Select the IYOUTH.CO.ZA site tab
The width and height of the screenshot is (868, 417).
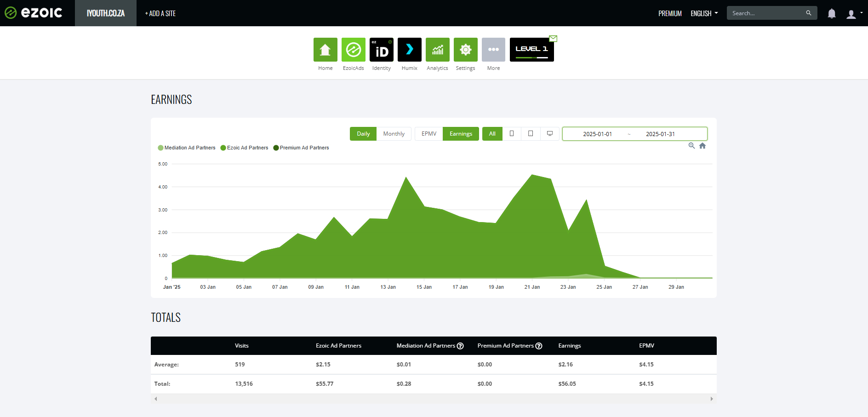pos(106,13)
